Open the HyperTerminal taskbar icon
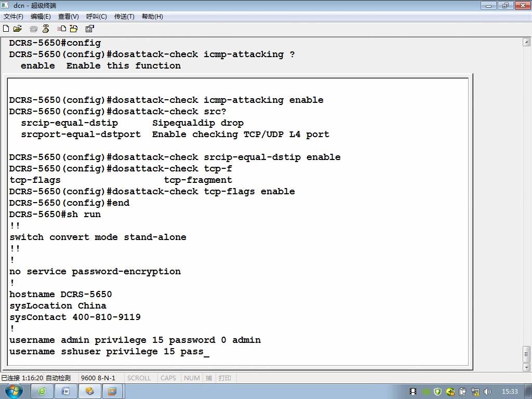Viewport: 532px width, 399px height. point(89,391)
